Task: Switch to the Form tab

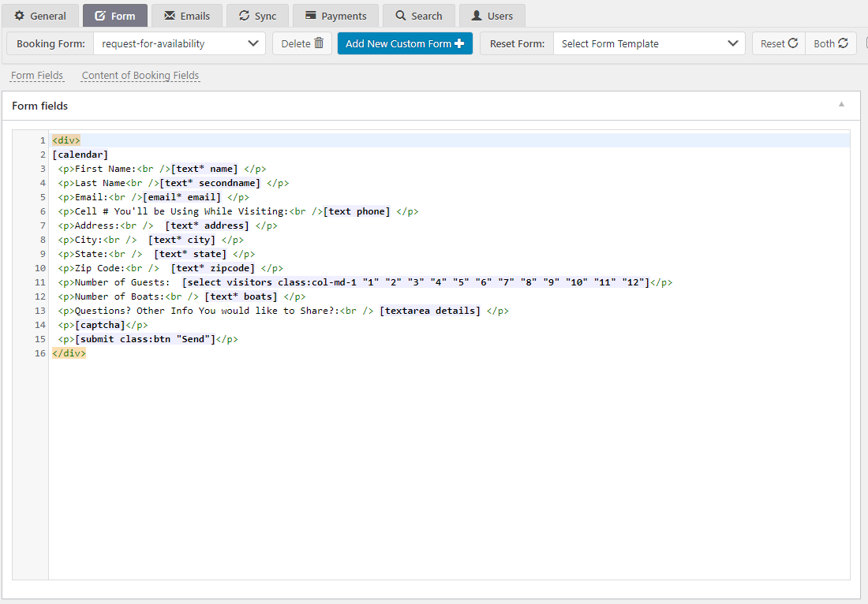Action: [115, 16]
